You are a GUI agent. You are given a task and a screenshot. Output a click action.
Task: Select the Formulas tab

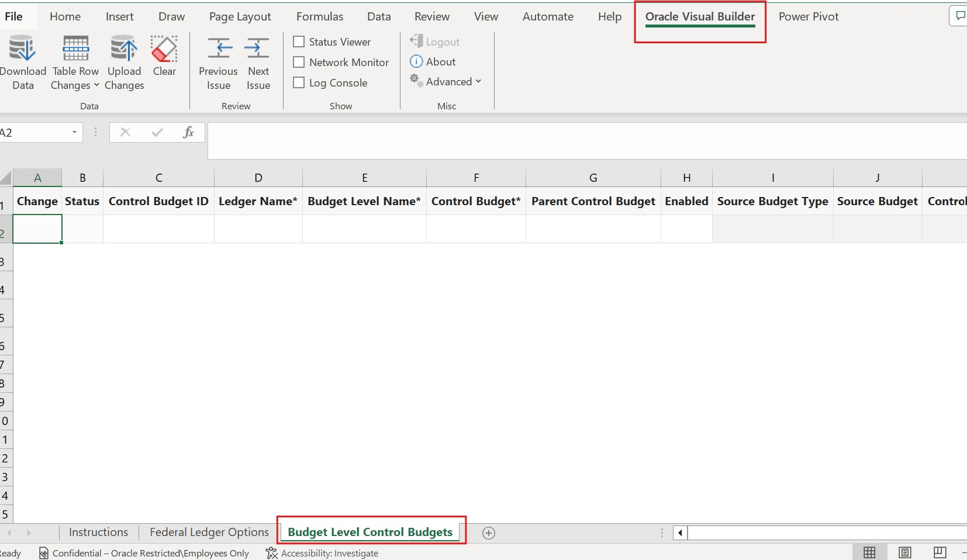320,16
